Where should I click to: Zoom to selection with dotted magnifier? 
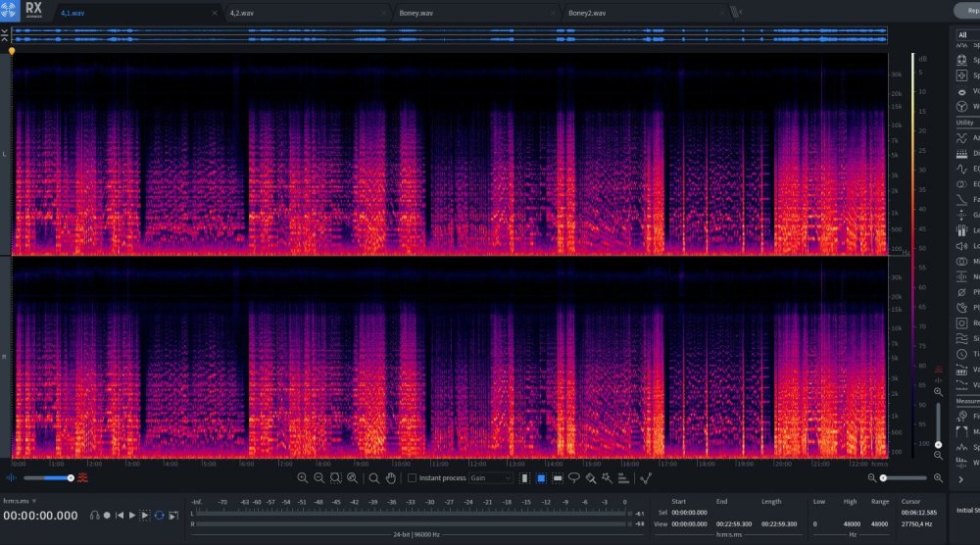pyautogui.click(x=335, y=478)
